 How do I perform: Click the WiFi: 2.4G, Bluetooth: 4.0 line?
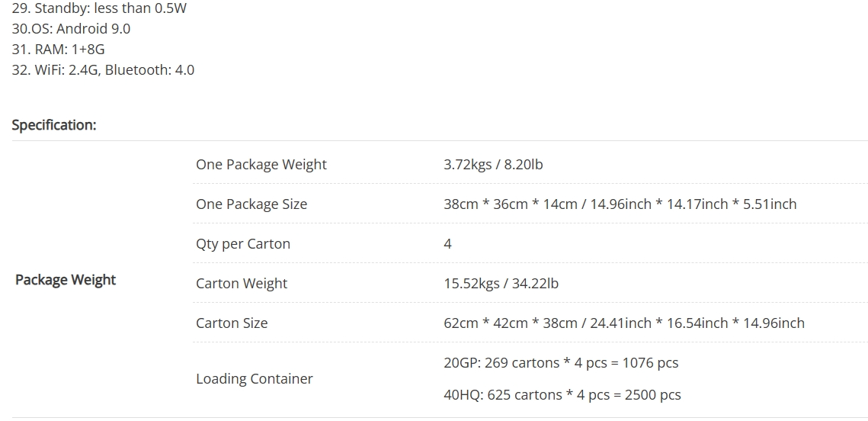tap(103, 70)
